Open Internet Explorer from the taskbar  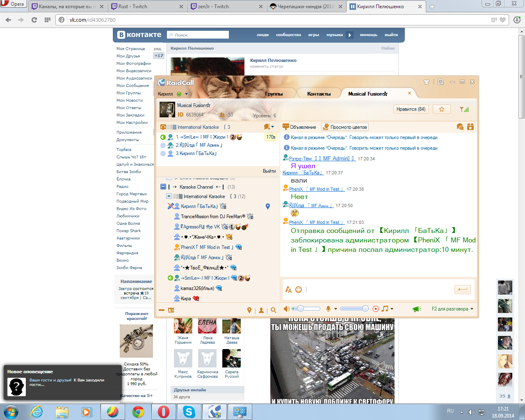(37, 412)
